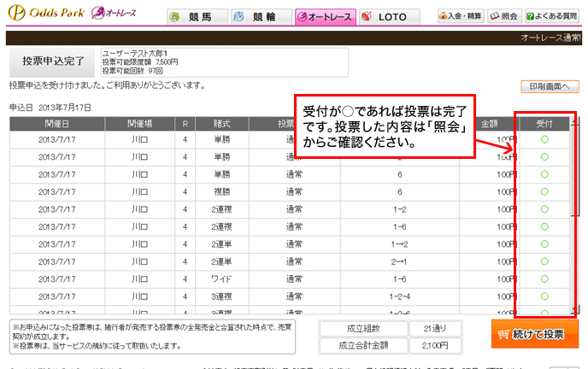Open 入金・精算 deposit and settlement
The height and width of the screenshot is (369, 588).
461,16
